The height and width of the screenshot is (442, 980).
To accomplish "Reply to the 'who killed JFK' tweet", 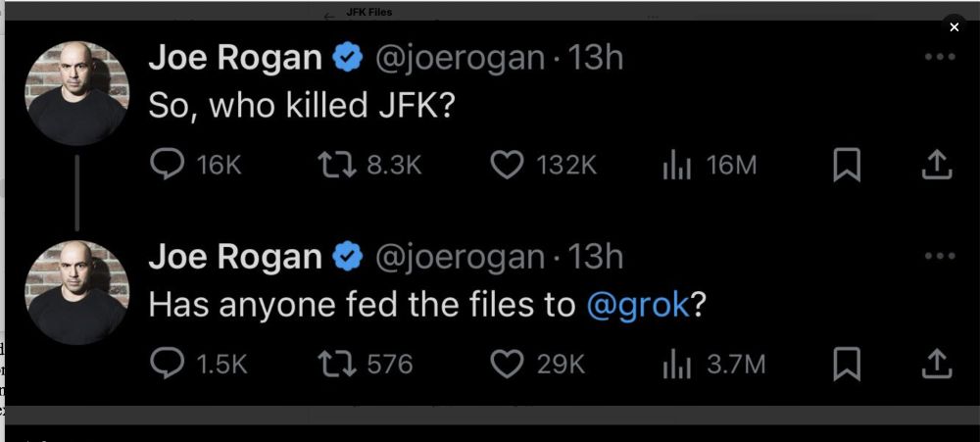I will click(168, 165).
